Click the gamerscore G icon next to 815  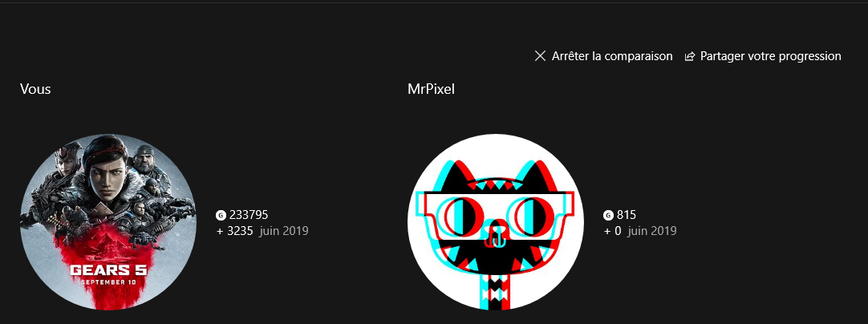[x=608, y=216]
